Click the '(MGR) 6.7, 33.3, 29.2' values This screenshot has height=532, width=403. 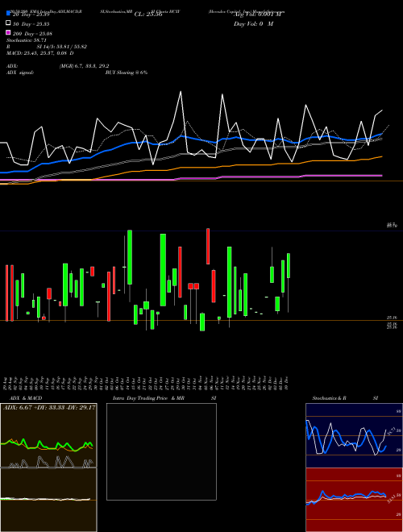(x=84, y=66)
